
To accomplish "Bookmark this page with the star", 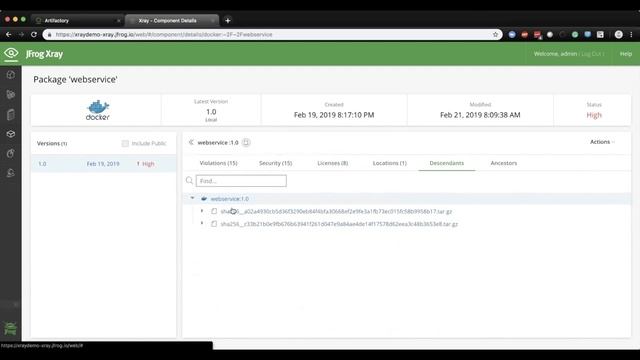I will (496, 35).
